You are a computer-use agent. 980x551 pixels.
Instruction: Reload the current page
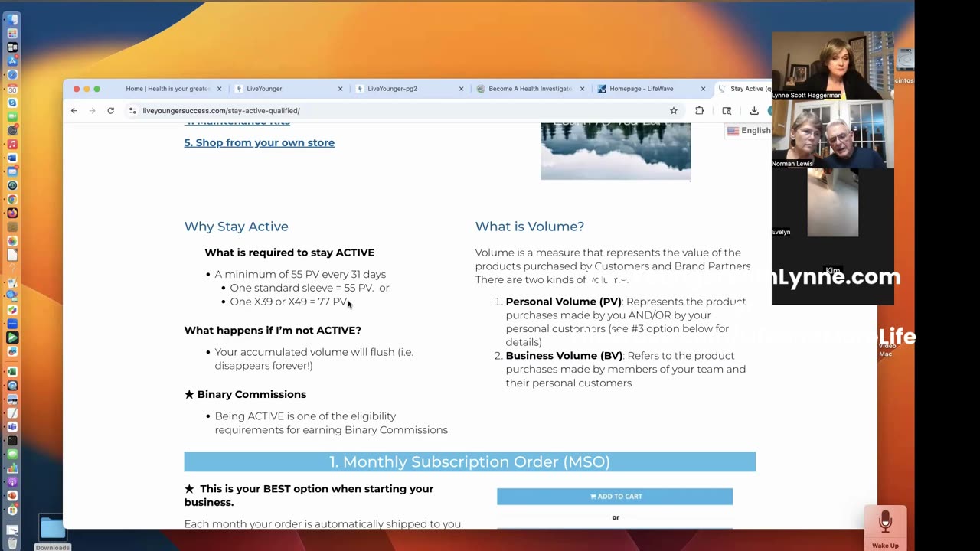pyautogui.click(x=111, y=111)
